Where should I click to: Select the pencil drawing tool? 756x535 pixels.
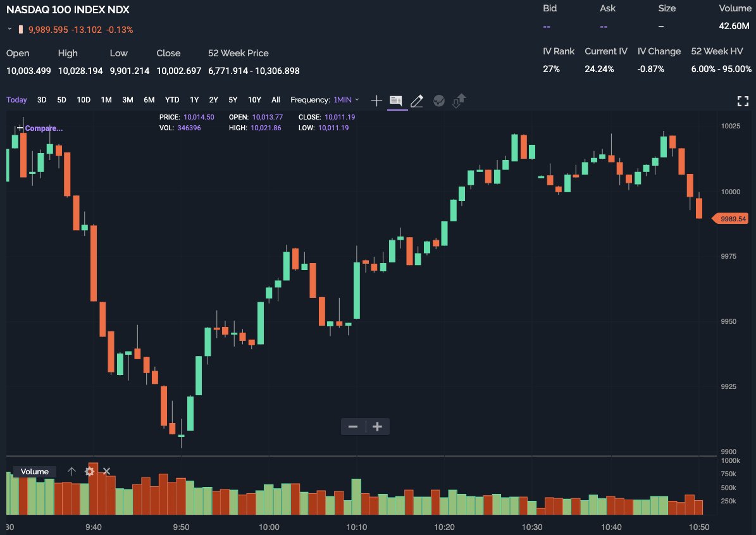tap(417, 101)
